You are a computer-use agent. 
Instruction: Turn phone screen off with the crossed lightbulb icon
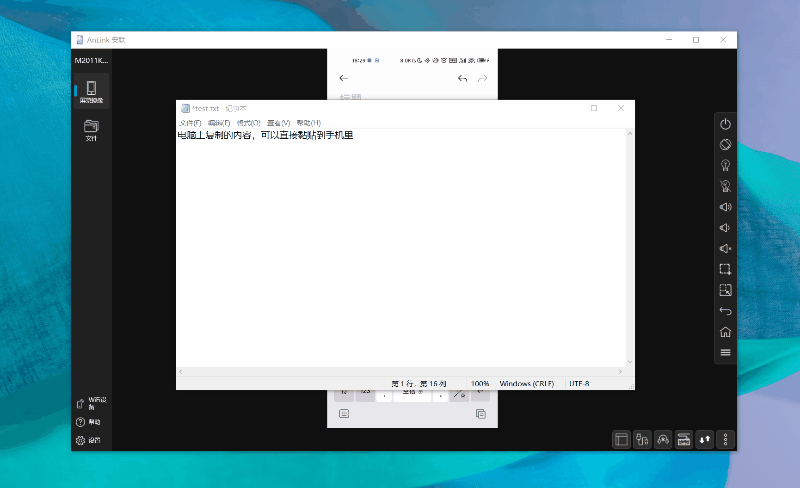725,186
